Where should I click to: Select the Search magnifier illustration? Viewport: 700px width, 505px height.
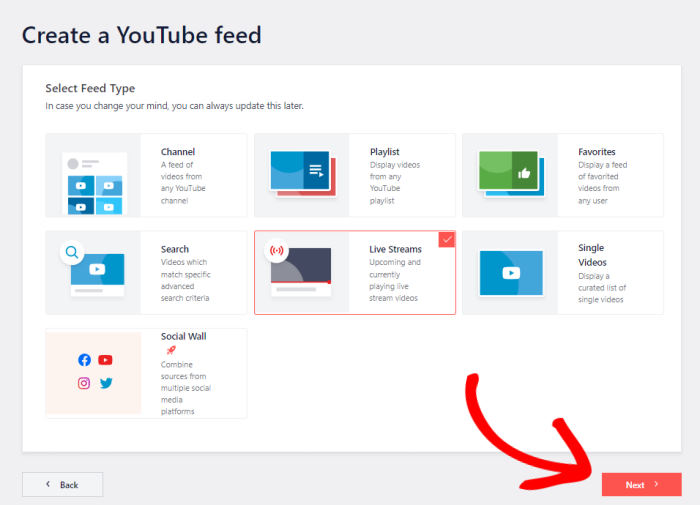point(71,253)
